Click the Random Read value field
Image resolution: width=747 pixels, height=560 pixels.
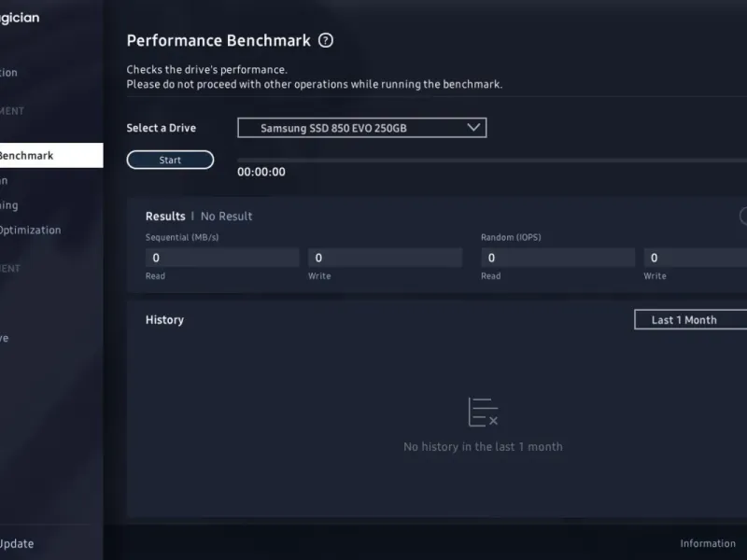[x=557, y=258]
